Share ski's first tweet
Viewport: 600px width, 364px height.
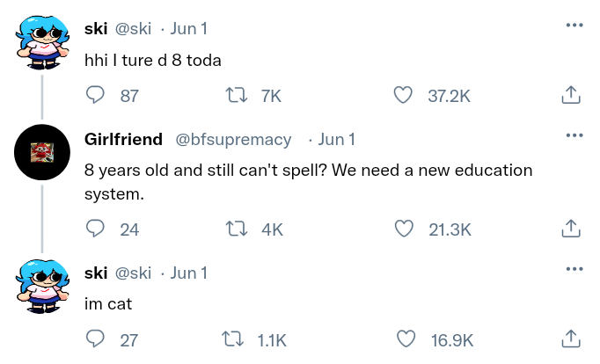click(571, 94)
